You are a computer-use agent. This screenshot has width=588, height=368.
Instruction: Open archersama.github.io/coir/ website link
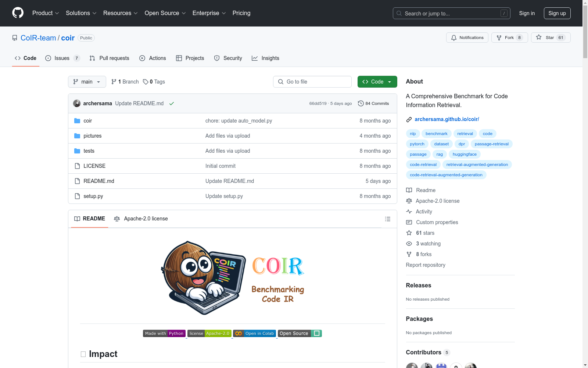pos(447,119)
